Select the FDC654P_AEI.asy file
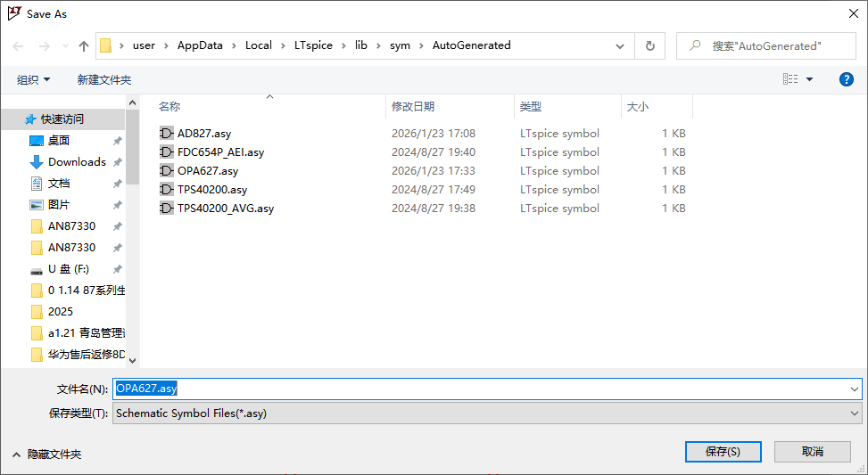The width and height of the screenshot is (868, 475). [x=221, y=152]
